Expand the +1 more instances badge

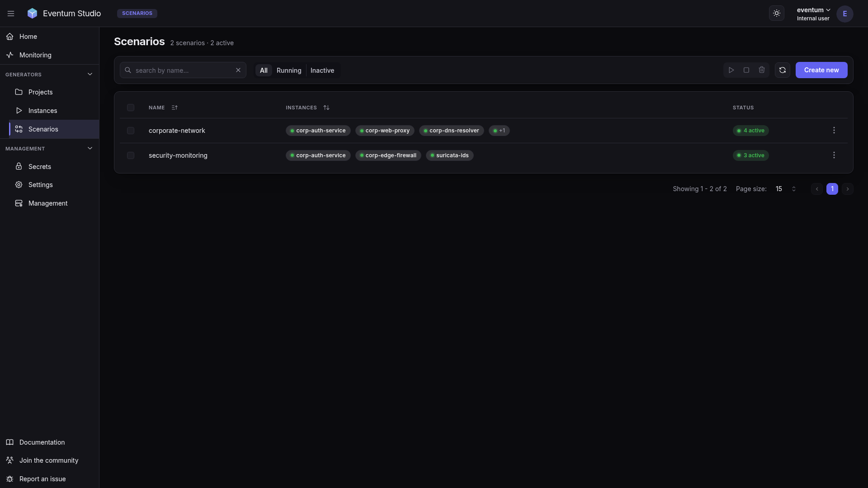[499, 131]
